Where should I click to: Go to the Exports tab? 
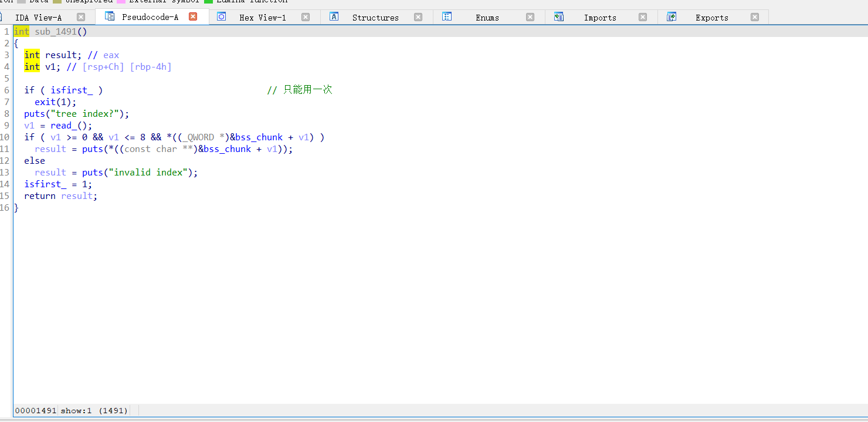712,18
